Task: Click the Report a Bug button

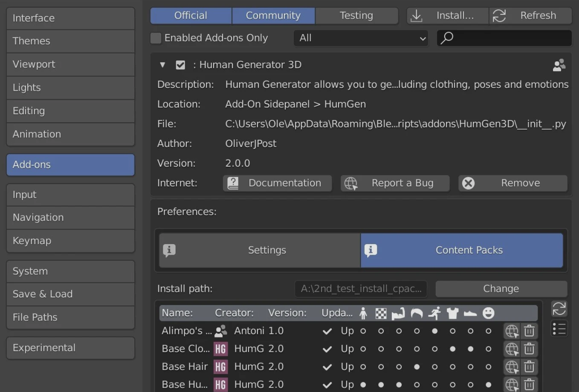Action: 395,183
